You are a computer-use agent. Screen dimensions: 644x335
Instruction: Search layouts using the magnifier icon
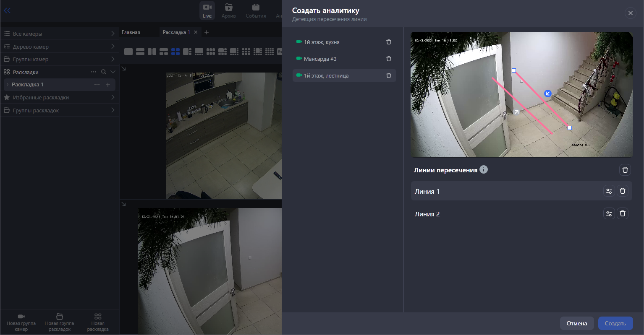(104, 72)
